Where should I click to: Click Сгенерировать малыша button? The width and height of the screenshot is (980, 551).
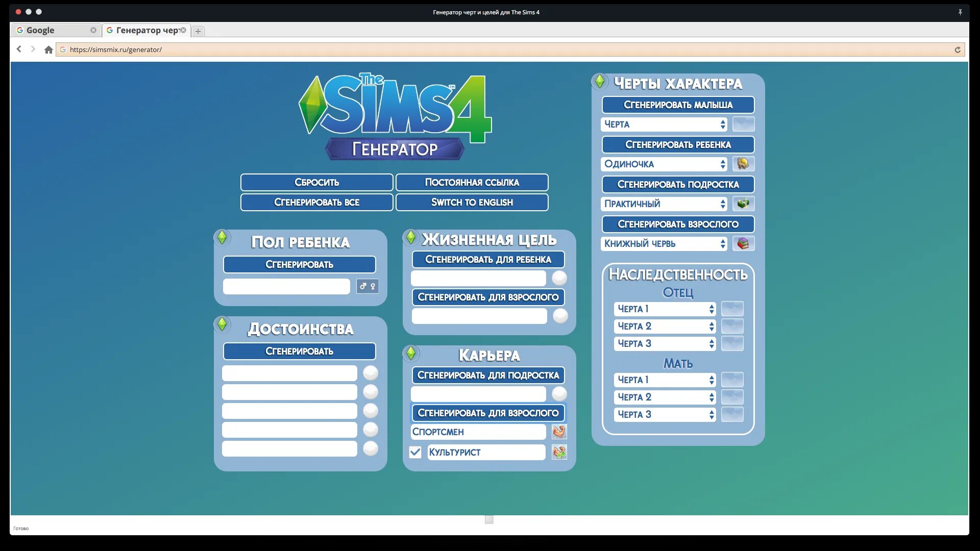678,105
